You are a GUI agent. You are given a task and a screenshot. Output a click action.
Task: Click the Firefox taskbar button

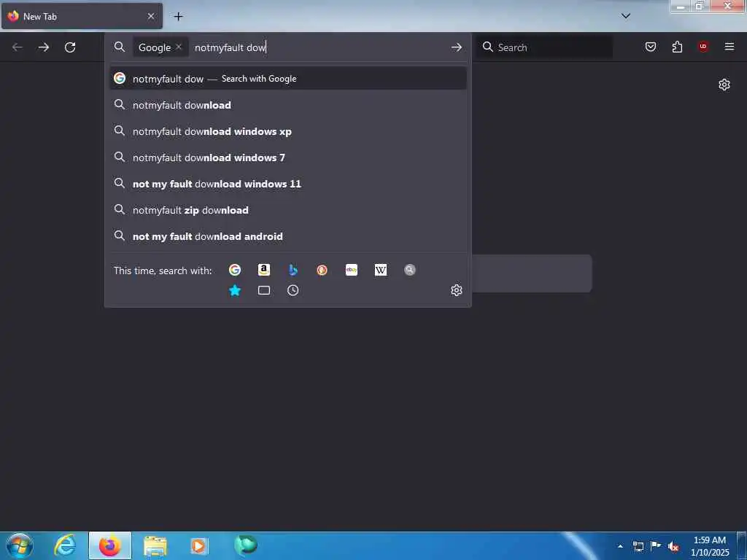pos(110,545)
